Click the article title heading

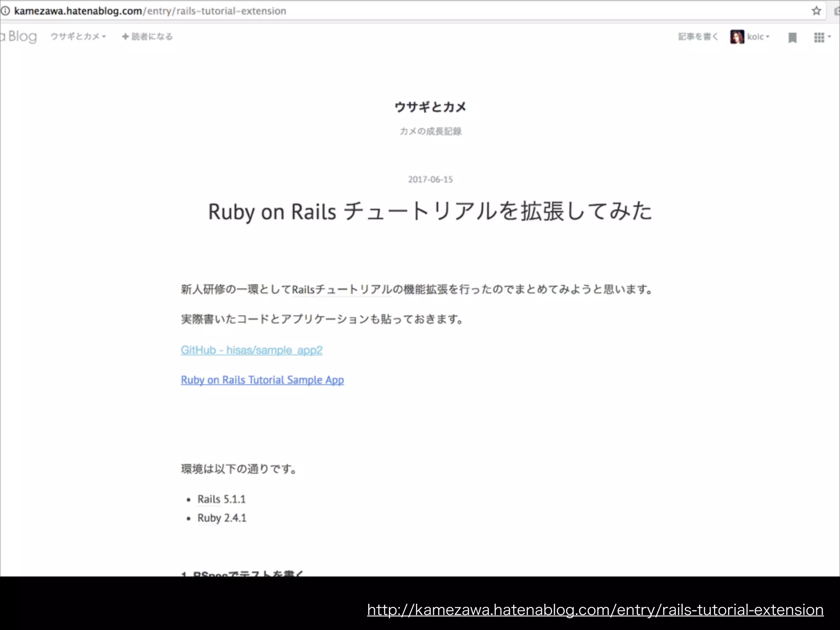point(430,212)
